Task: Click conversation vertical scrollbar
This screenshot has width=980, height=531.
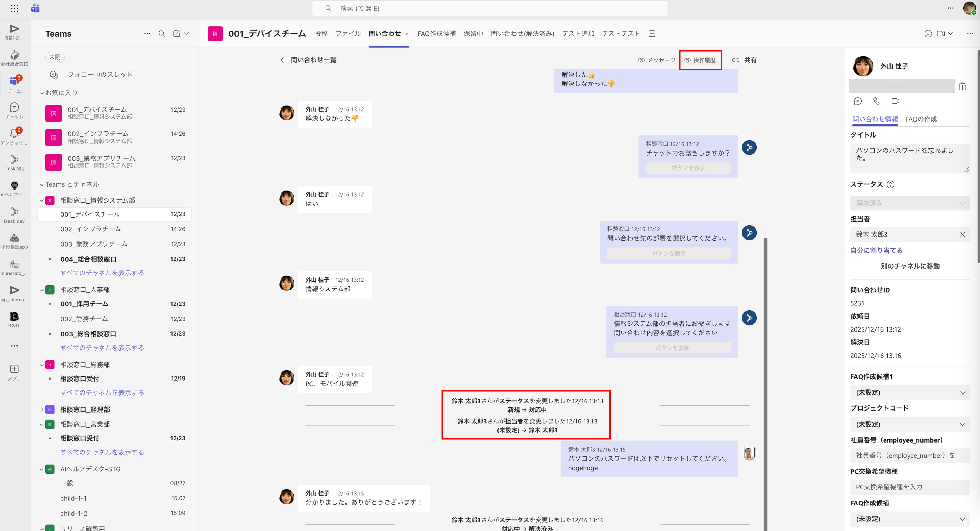Action: click(765, 384)
